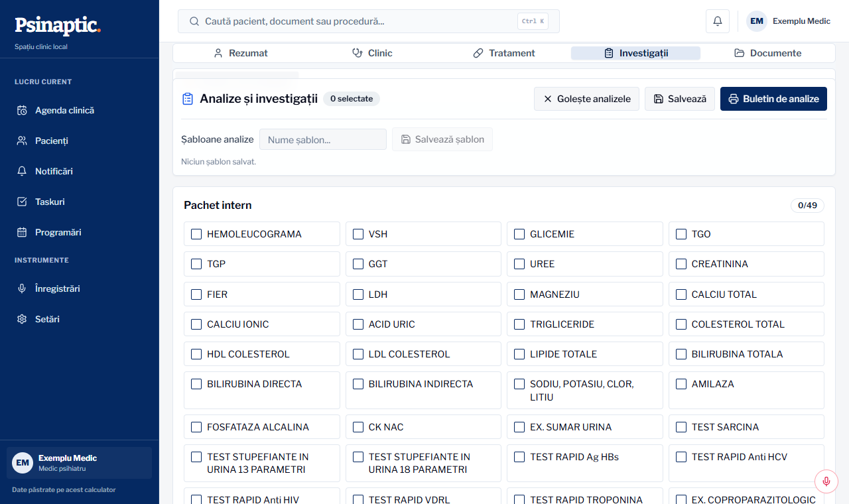
Task: Enable the CREATININA checkbox
Action: pos(681,264)
